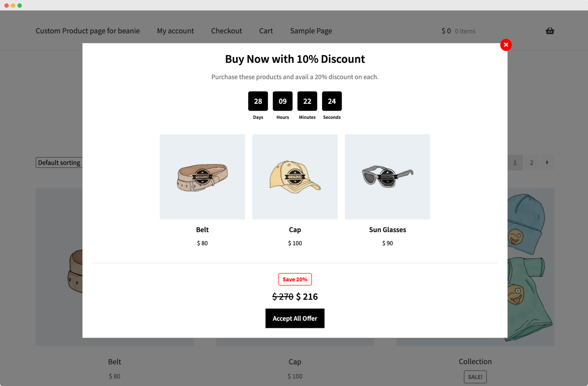This screenshot has width=588, height=386.
Task: Navigate to the Cart page
Action: pyautogui.click(x=266, y=31)
